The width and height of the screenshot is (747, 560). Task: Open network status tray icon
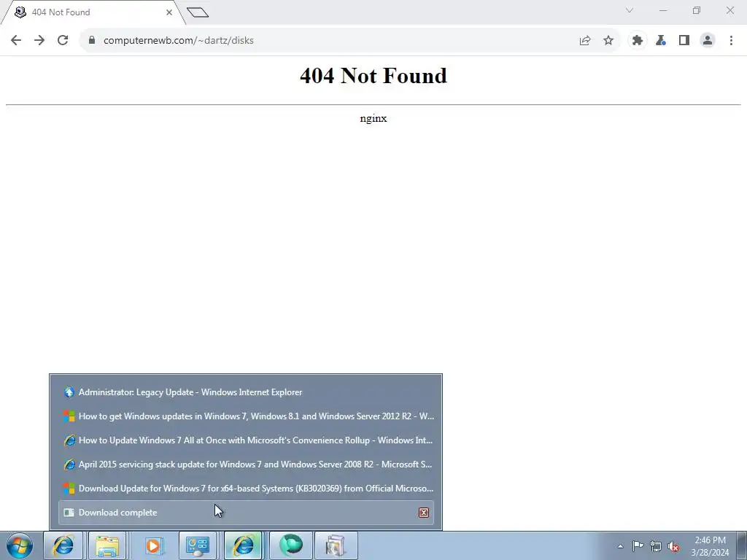(656, 546)
